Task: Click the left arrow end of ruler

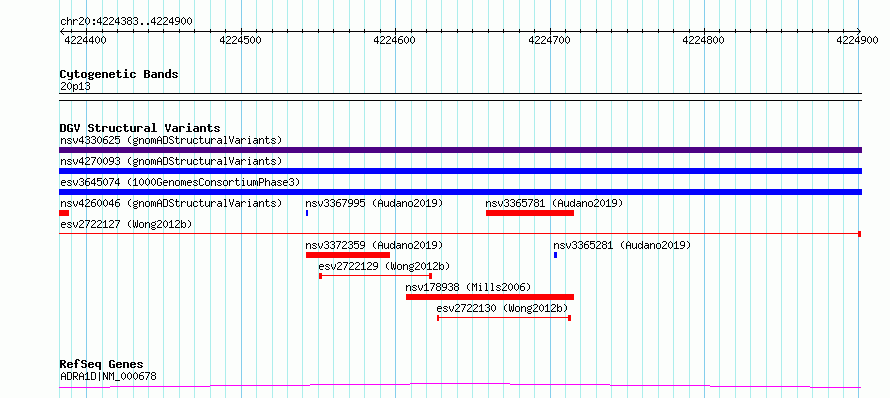Action: coord(62,31)
